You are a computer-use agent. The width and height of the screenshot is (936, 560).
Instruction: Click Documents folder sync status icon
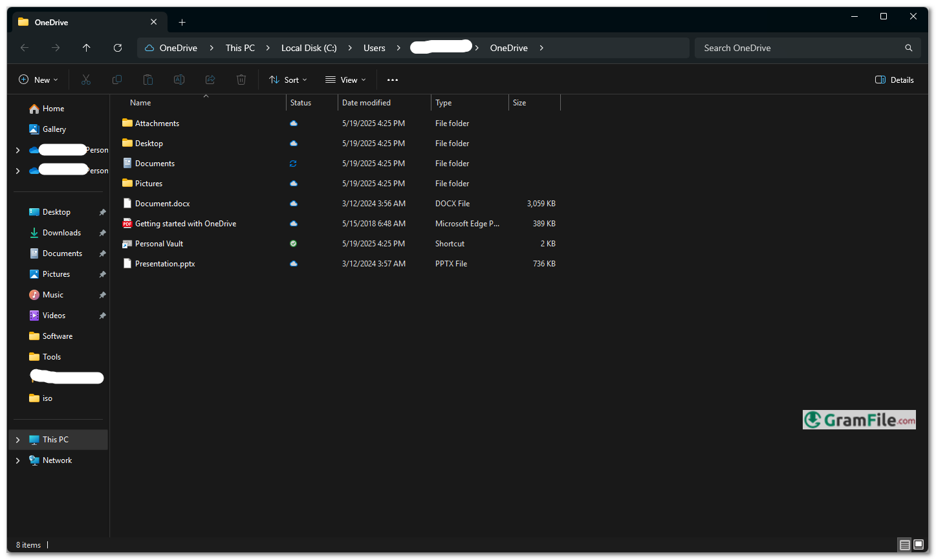coord(293,164)
